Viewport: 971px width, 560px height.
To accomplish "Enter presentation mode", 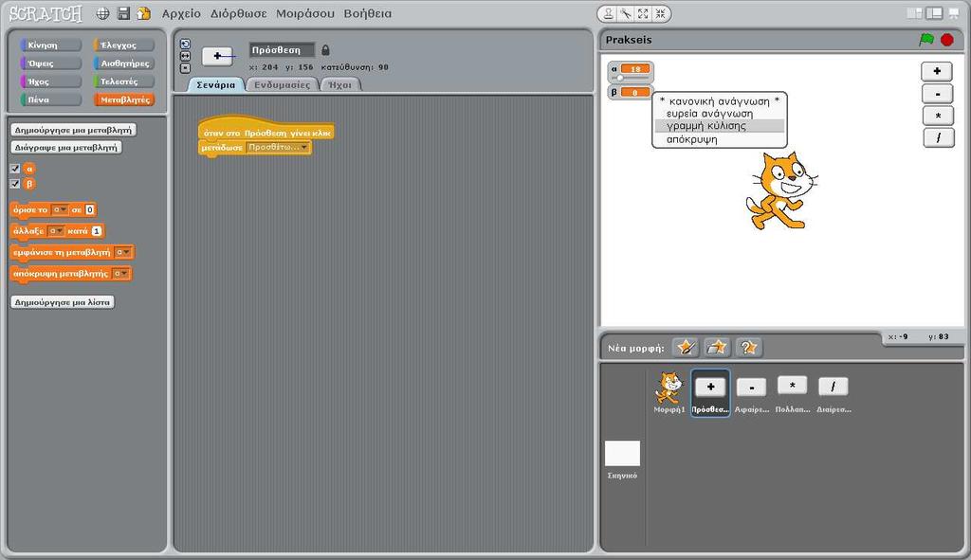I will pyautogui.click(x=954, y=13).
